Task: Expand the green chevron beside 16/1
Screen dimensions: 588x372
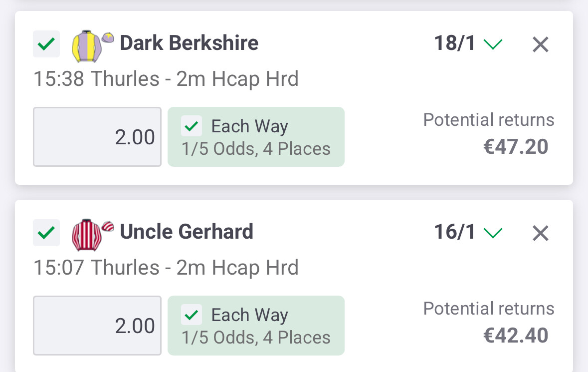Action: click(x=493, y=233)
